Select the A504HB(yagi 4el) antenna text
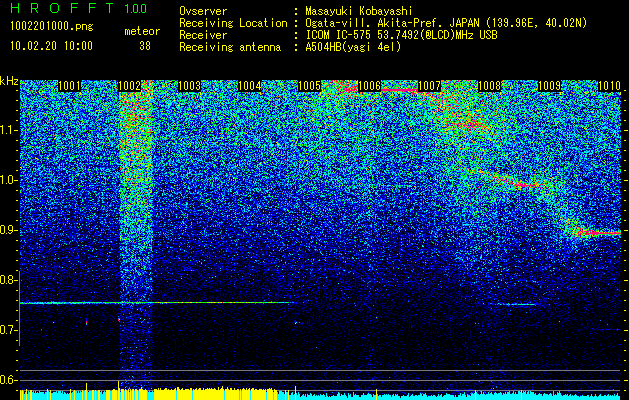Screen dimensions: 629x400 (x=353, y=47)
